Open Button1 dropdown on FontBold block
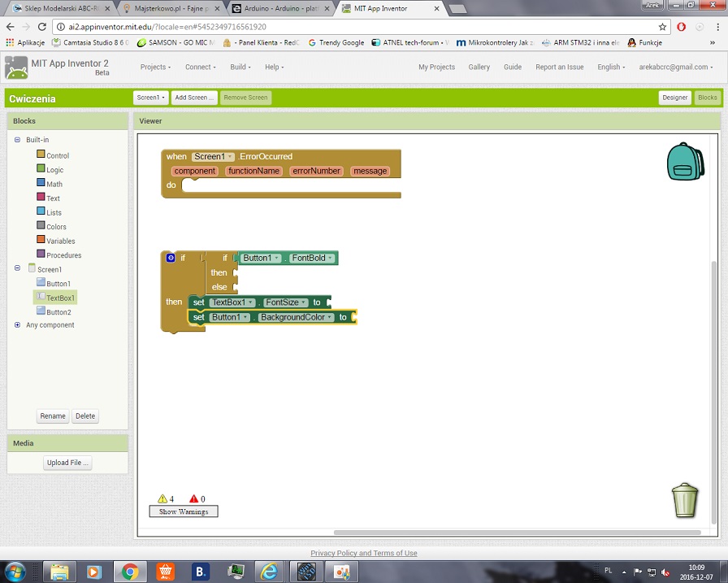 [261, 258]
